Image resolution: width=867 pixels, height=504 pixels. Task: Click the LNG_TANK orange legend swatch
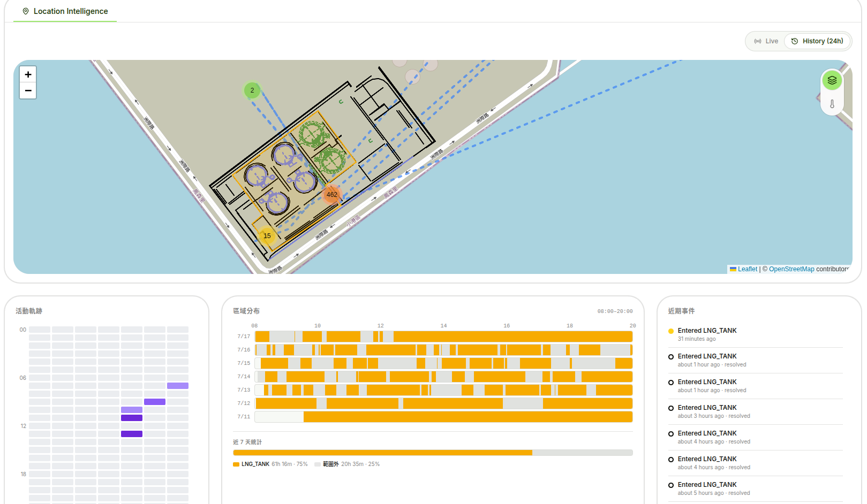pos(236,464)
